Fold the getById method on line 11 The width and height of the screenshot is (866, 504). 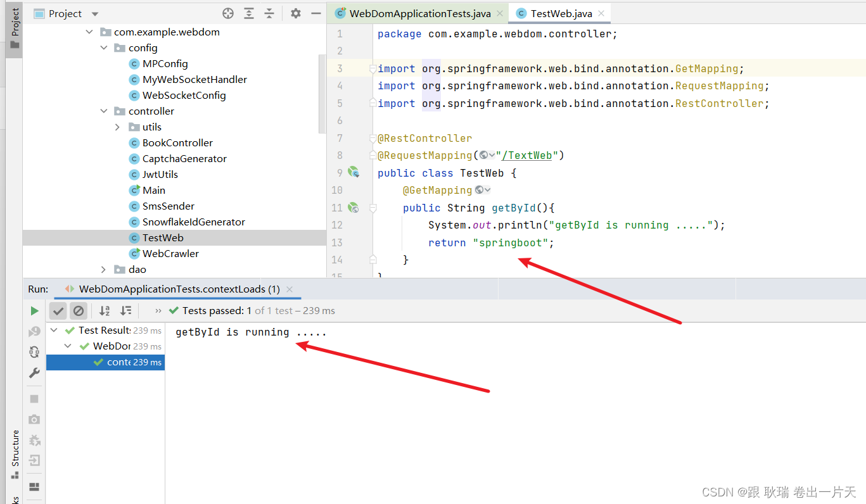373,207
